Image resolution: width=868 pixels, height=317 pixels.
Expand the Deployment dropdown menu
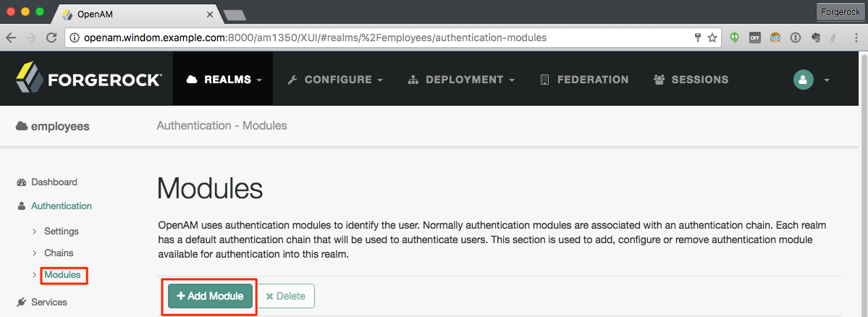point(461,80)
